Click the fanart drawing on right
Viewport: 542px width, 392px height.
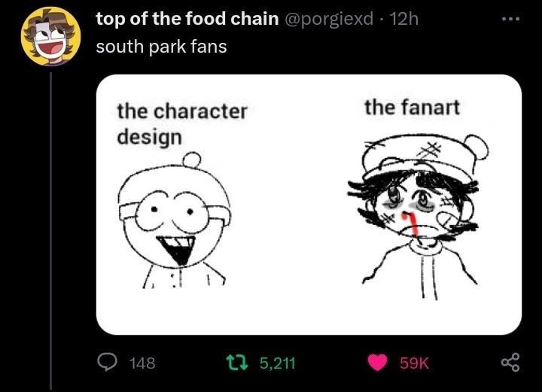coord(418,217)
